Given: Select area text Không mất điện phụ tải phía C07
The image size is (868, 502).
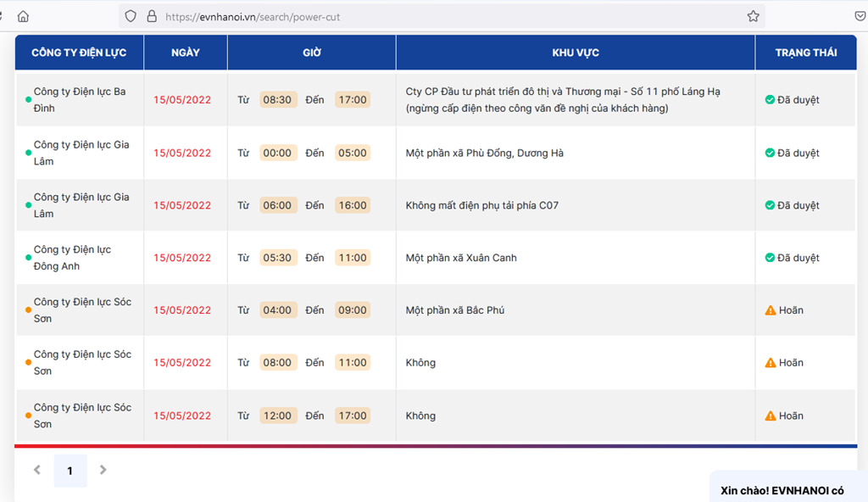Looking at the screenshot, I should pos(481,205).
